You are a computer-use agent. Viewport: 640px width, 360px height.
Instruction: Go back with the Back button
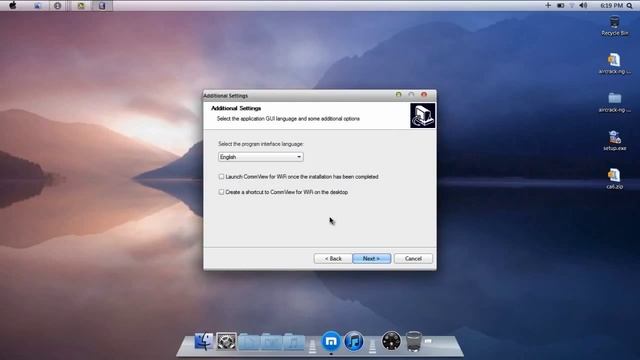click(333, 258)
